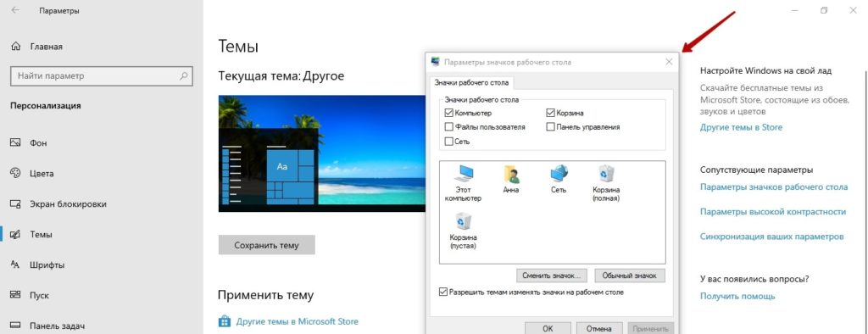Open the Экран блокировки section
Viewport: 868px width, 334px height.
point(58,203)
